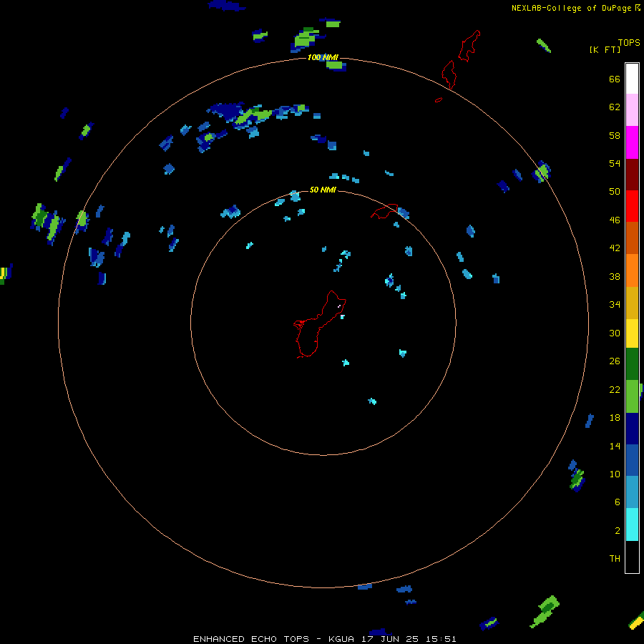This screenshot has height=644, width=644.
Task: Click the 17 JUN 25 date text
Action: [x=390, y=639]
